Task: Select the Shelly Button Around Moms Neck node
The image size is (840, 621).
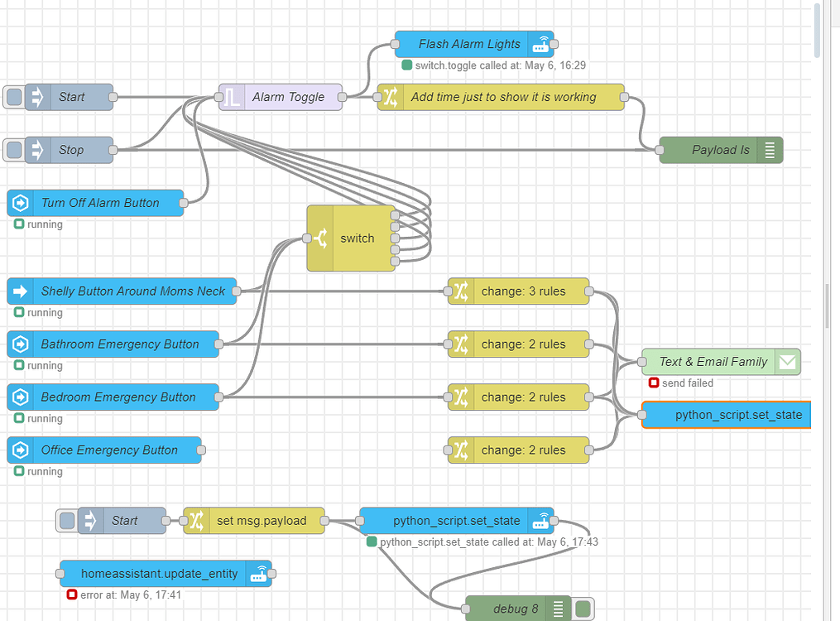Action: 122,291
